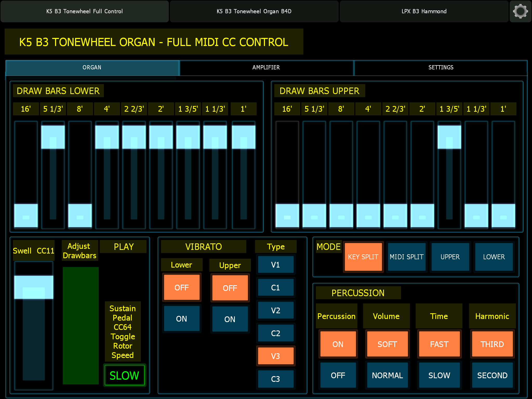Click lower drawbar 16' slider handle
Image resolution: width=532 pixels, height=399 pixels.
(x=26, y=216)
